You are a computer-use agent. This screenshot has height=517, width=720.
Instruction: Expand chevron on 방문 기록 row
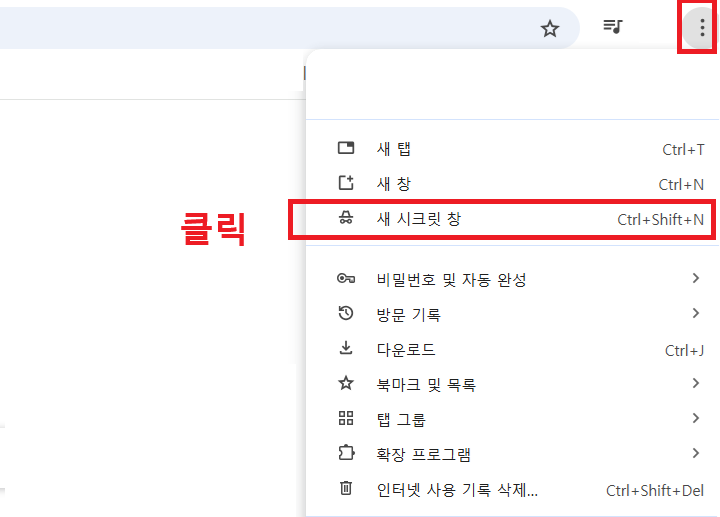pyautogui.click(x=696, y=313)
